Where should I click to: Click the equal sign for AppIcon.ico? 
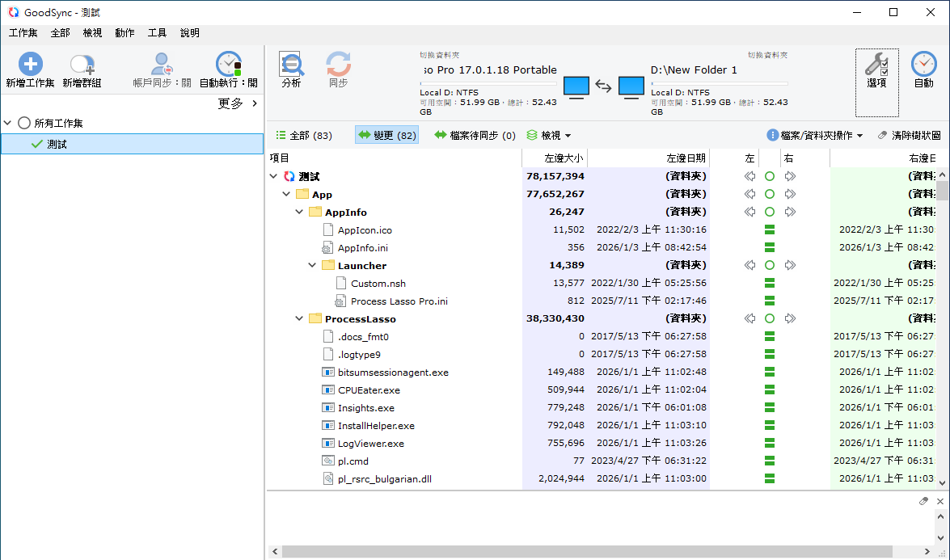[x=770, y=229]
